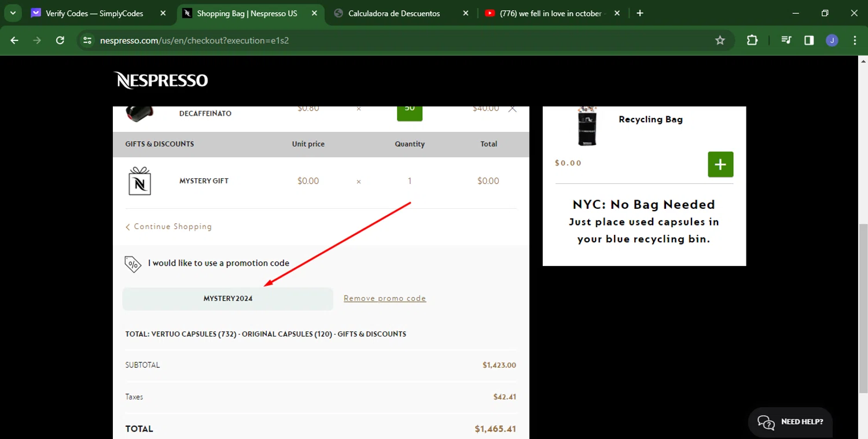Screen dimensions: 868x439
Task: Click the promotion code percent tag icon
Action: 133,264
